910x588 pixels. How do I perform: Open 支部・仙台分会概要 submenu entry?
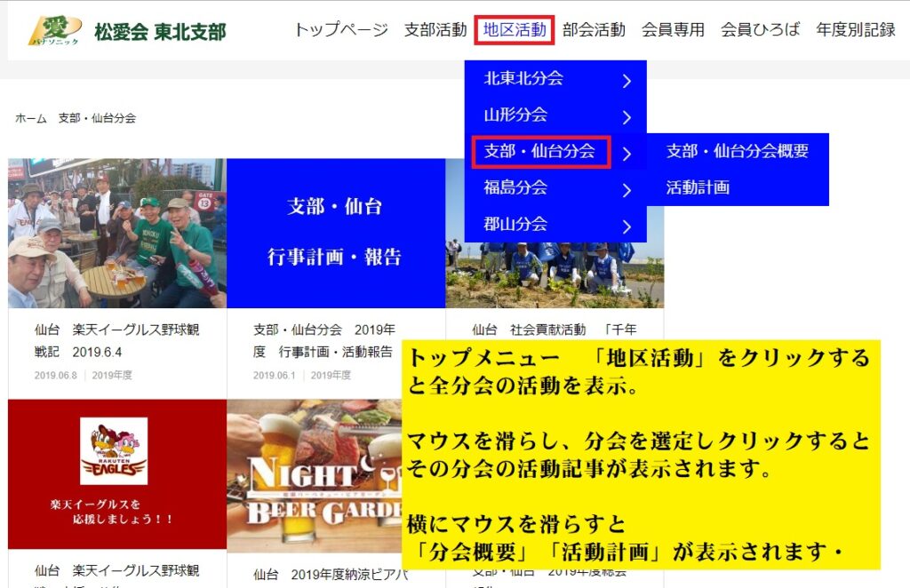click(x=738, y=151)
